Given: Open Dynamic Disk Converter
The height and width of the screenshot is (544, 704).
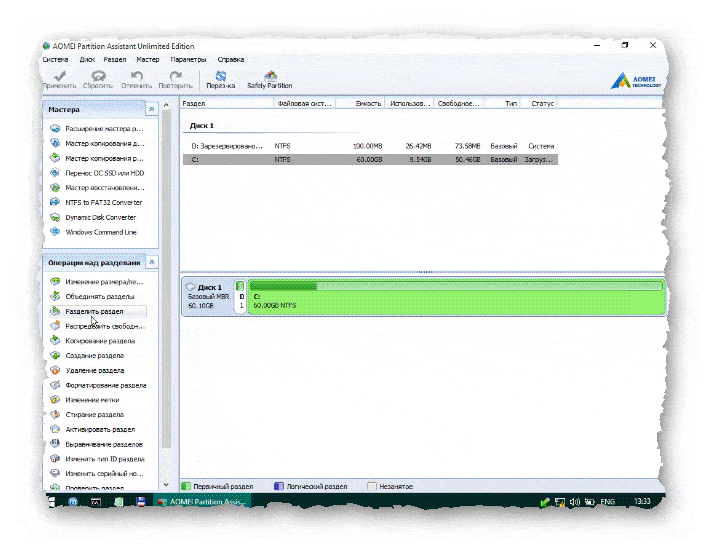Looking at the screenshot, I should (x=93, y=217).
